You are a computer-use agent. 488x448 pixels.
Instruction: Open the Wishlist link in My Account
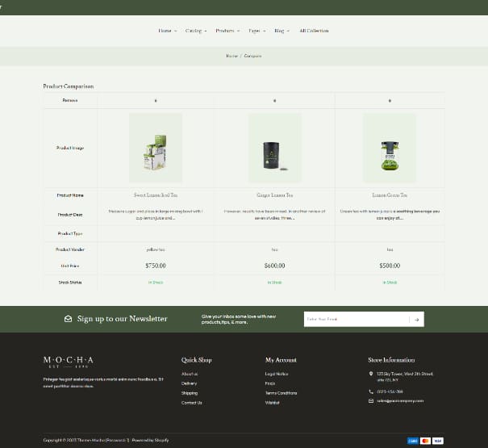pos(273,402)
